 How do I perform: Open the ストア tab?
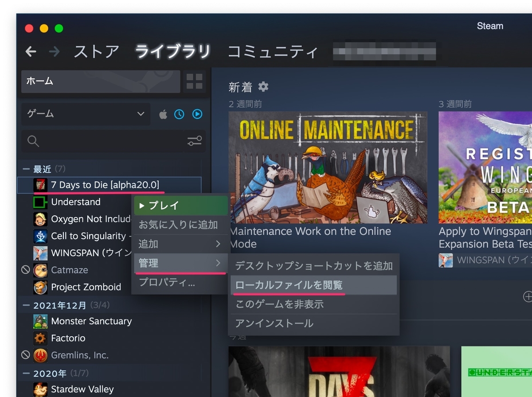tap(96, 52)
